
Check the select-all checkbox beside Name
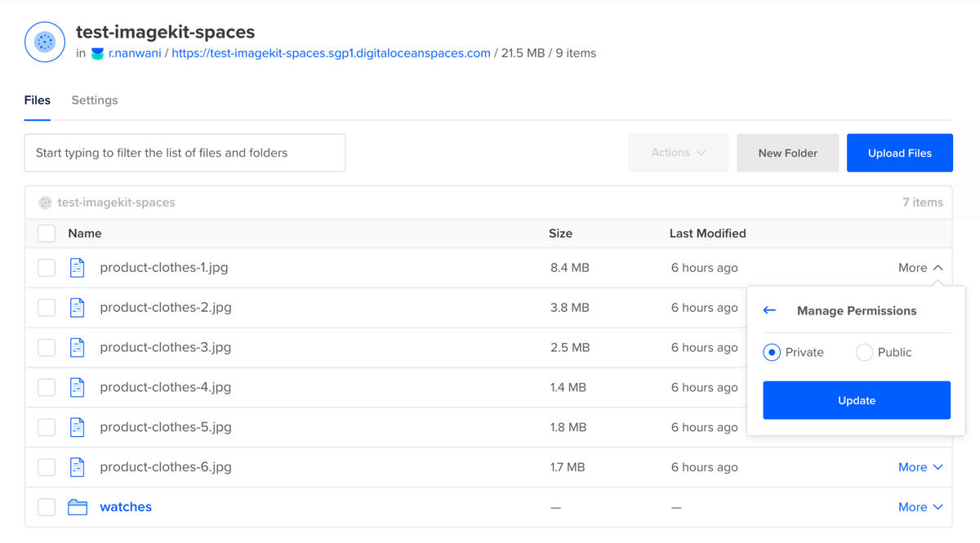47,234
